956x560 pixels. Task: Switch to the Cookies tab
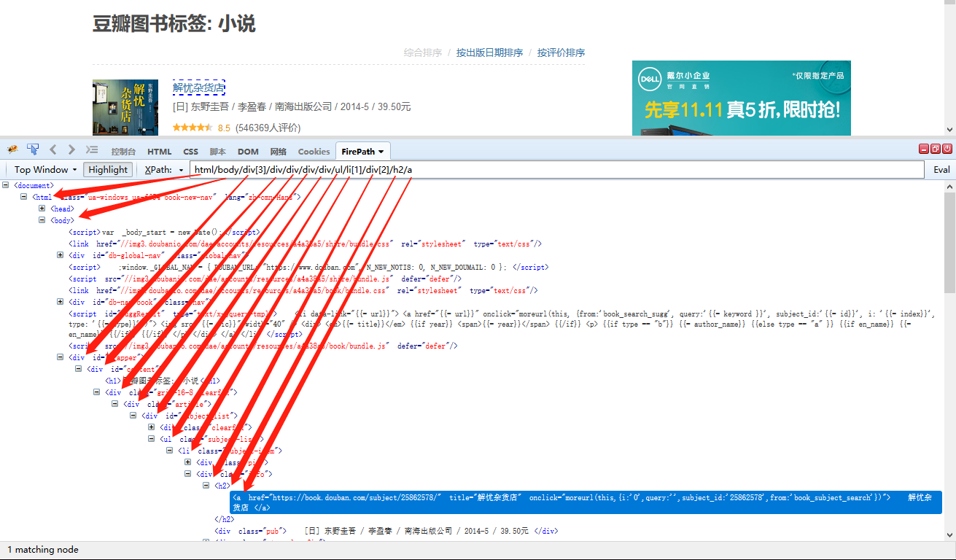(x=314, y=152)
